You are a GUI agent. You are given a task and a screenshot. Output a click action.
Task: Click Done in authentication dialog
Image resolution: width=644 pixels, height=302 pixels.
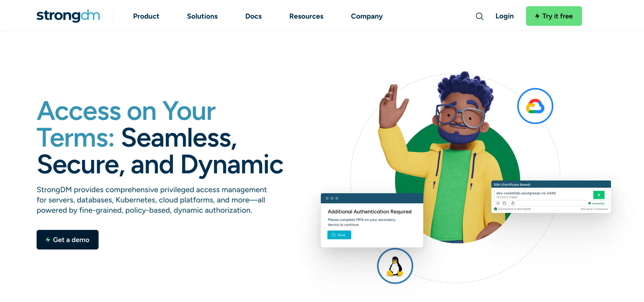click(339, 235)
